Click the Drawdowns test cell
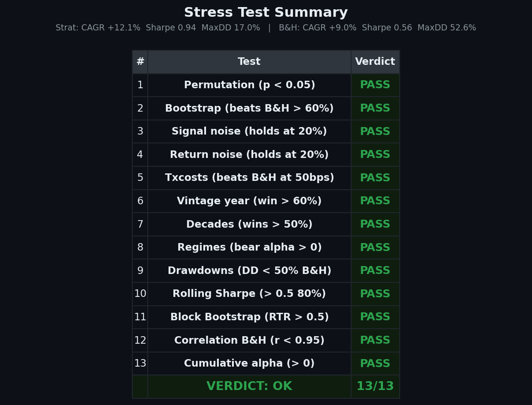Viewport: 532px width, 405px height. point(249,271)
